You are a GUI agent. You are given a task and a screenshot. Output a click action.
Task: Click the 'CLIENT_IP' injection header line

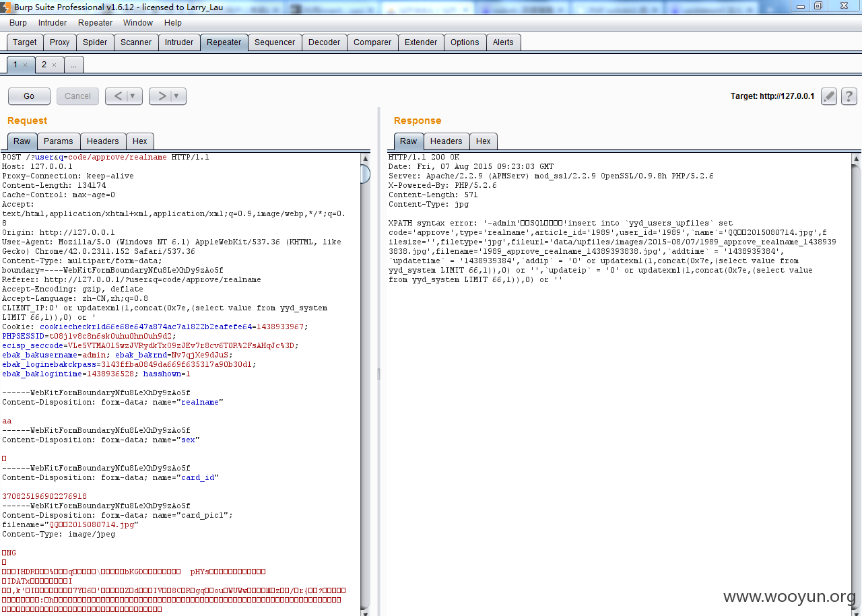(x=165, y=312)
